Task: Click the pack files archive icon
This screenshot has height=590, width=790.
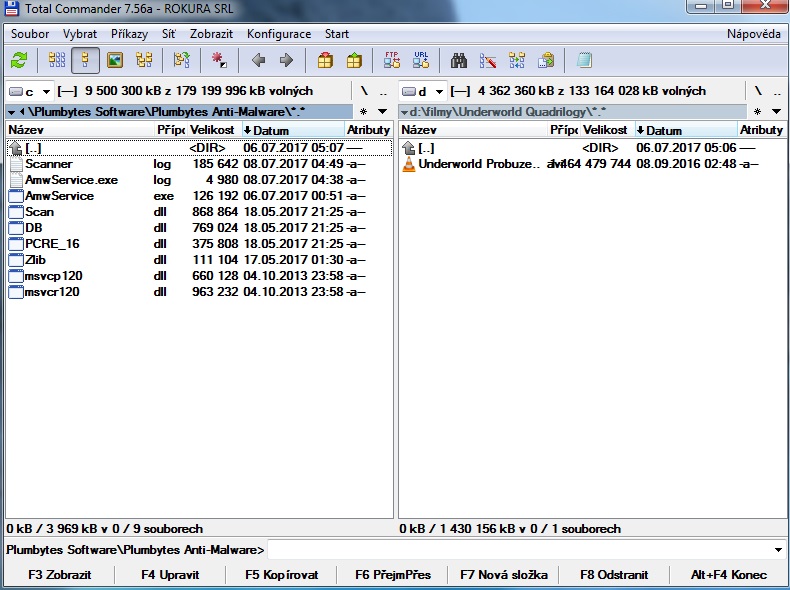Action: point(325,60)
